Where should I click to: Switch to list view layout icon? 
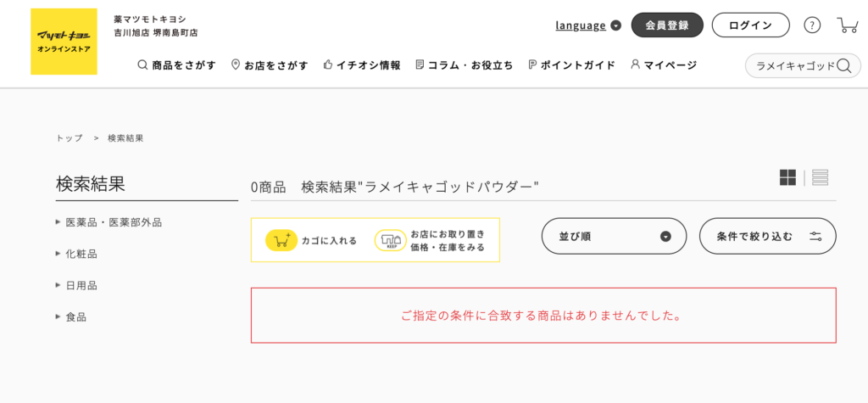[820, 177]
